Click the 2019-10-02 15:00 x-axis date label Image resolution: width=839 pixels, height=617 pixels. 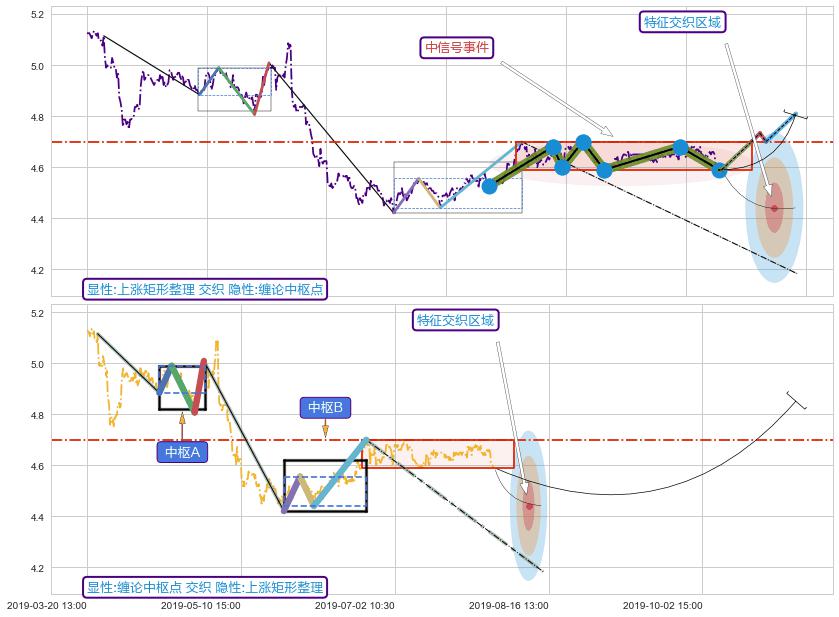coord(662,605)
